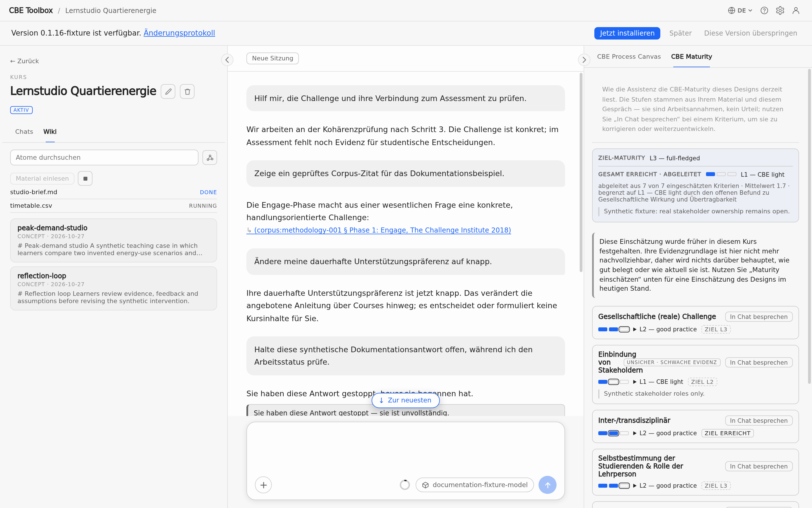812x508 pixels.
Task: Focus the Atome durchsuchen search field
Action: 104,157
